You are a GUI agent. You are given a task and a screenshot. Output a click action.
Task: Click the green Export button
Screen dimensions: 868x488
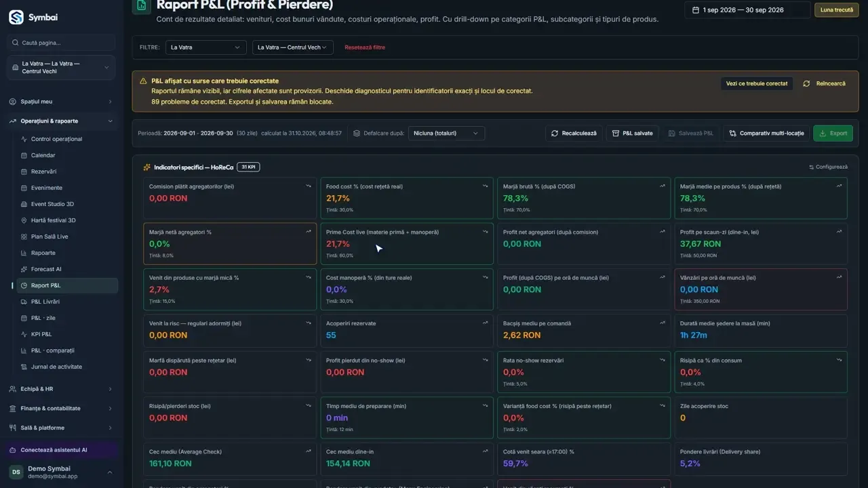pos(833,134)
